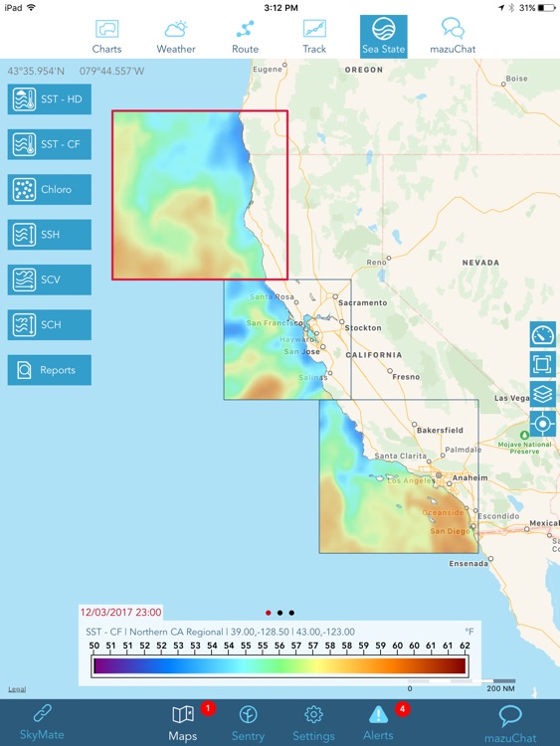Open the Settings tab

click(313, 723)
